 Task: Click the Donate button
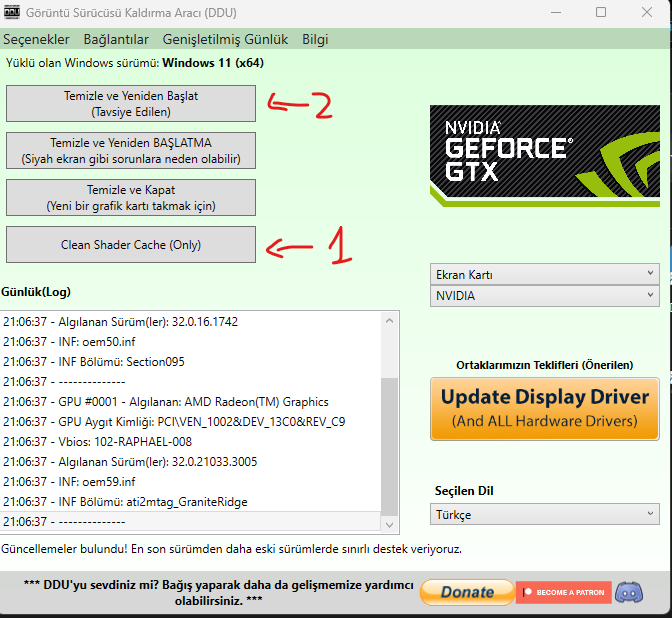(467, 592)
